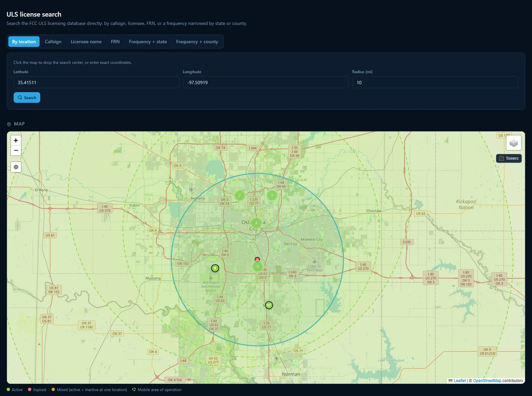Enable the Towers checkbox
This screenshot has width=532, height=396.
point(501,158)
